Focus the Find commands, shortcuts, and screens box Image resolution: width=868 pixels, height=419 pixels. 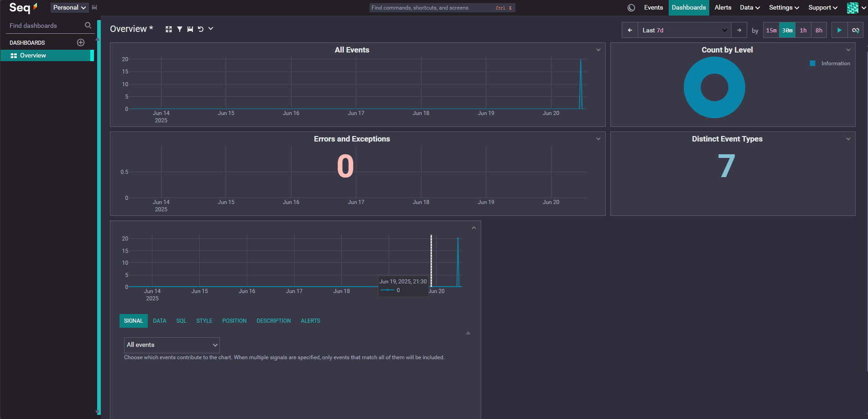[x=442, y=8]
